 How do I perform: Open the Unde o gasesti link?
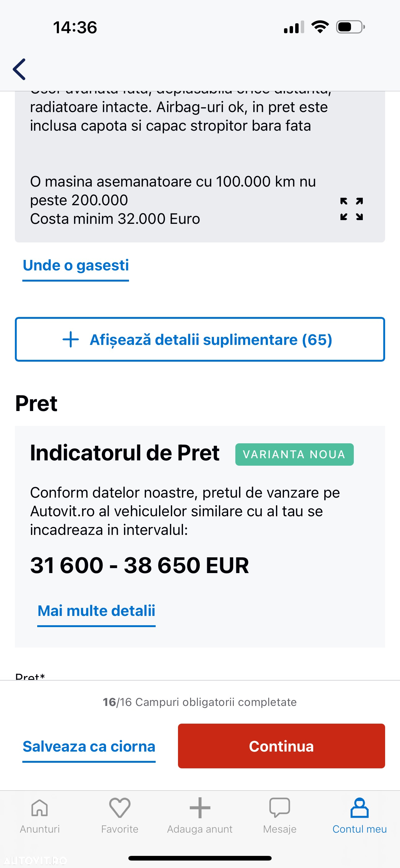click(76, 265)
